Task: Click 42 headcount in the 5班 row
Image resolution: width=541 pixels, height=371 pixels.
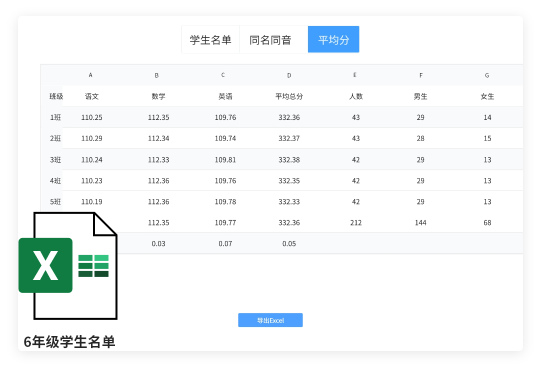Action: [x=356, y=202]
